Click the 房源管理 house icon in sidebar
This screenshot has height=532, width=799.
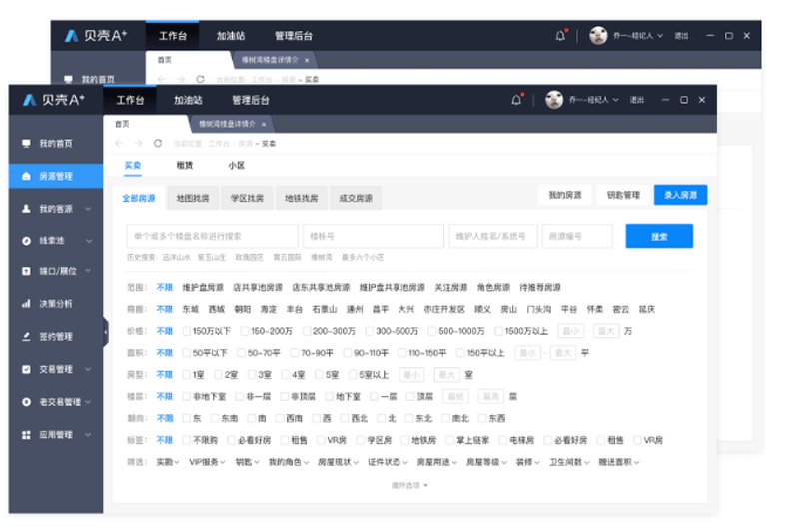(x=26, y=176)
